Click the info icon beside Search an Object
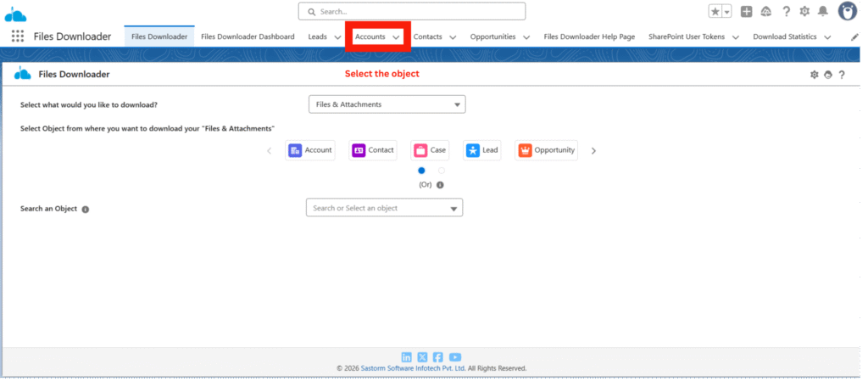This screenshot has width=868, height=381. (x=86, y=210)
